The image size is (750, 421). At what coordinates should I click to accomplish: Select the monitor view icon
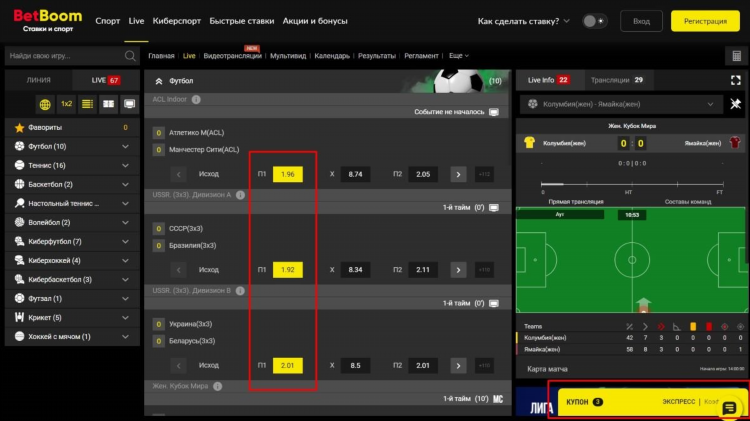point(129,104)
